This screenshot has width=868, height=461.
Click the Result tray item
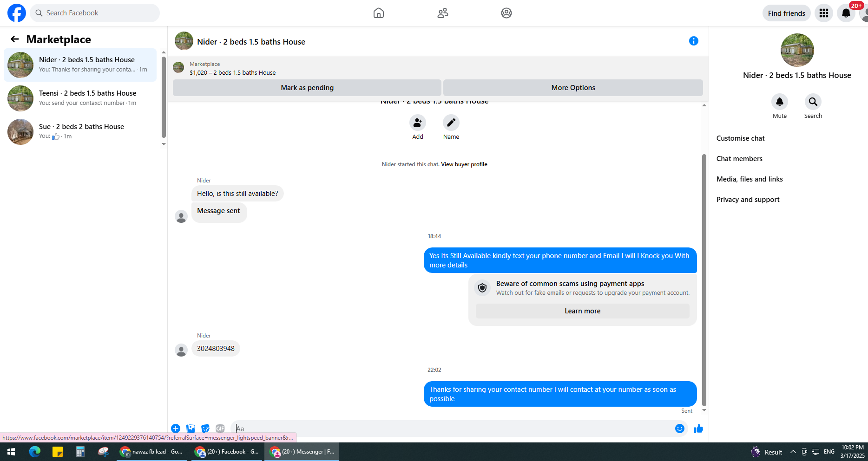pyautogui.click(x=767, y=452)
